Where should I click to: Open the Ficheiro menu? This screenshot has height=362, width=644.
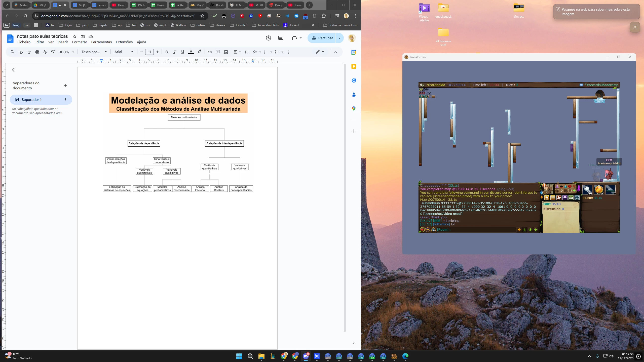(24, 42)
